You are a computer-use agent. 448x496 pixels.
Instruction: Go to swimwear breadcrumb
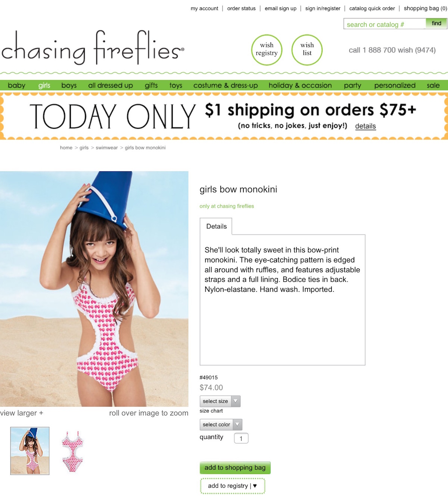tap(107, 148)
